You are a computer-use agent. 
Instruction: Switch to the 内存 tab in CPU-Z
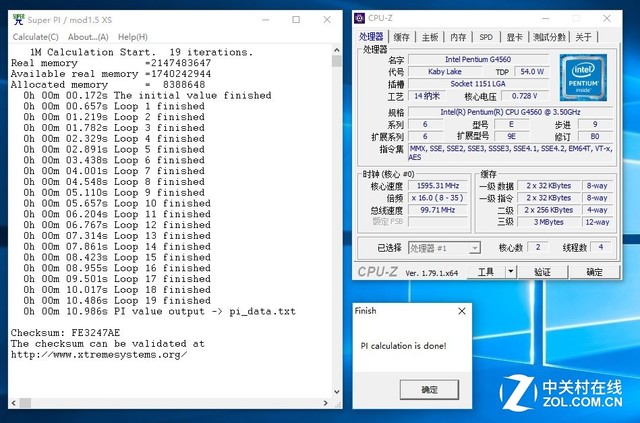coord(458,37)
